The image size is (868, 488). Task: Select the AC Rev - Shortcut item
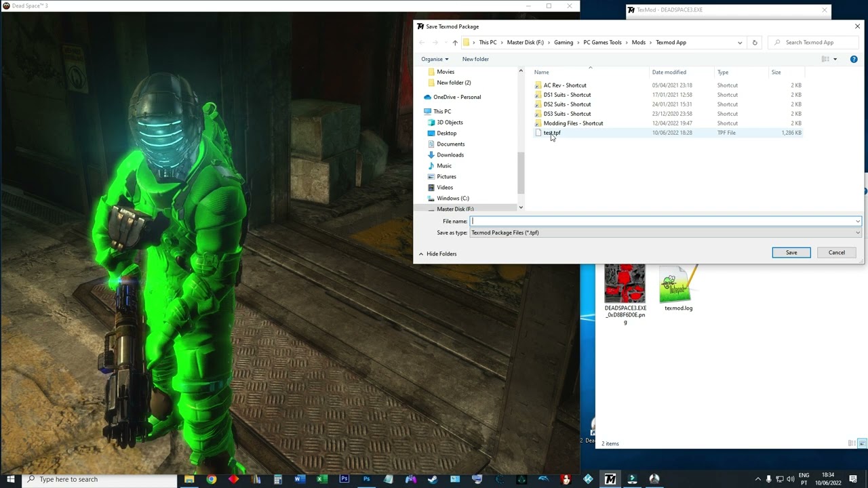pyautogui.click(x=565, y=85)
